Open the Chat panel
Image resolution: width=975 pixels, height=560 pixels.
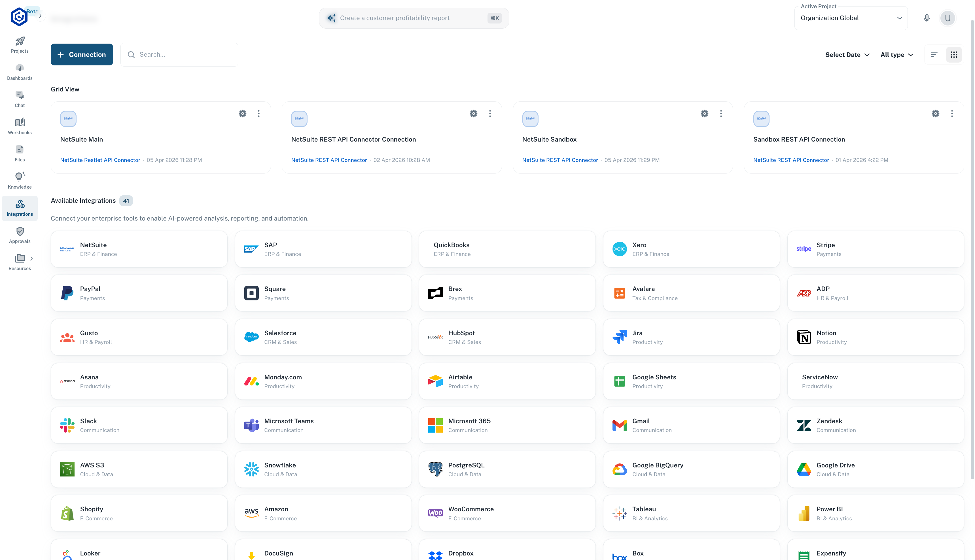19,99
